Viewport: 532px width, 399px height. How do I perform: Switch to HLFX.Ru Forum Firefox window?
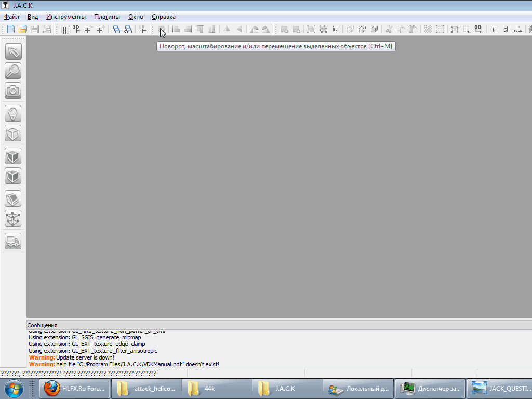coord(75,389)
